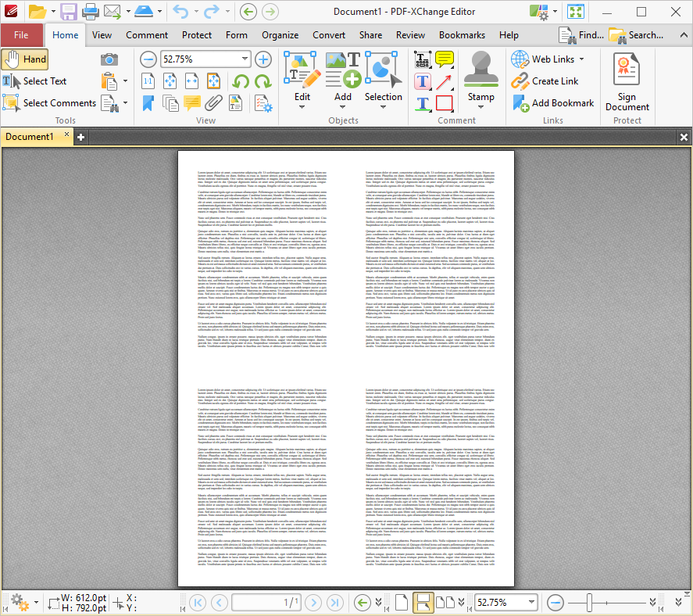Image resolution: width=693 pixels, height=616 pixels.
Task: Switch to the Organize ribbon tab
Action: point(280,35)
